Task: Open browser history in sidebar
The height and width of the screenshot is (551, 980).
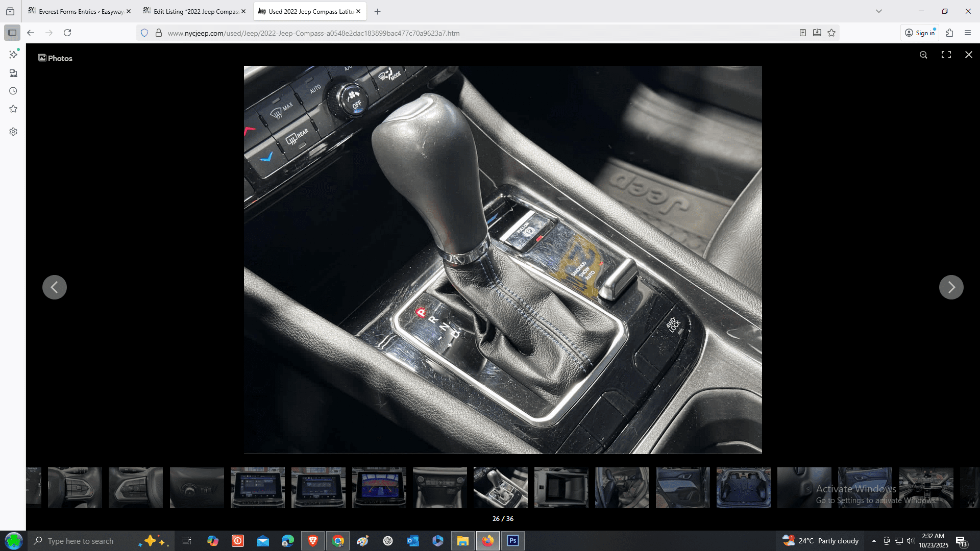Action: pyautogui.click(x=13, y=91)
